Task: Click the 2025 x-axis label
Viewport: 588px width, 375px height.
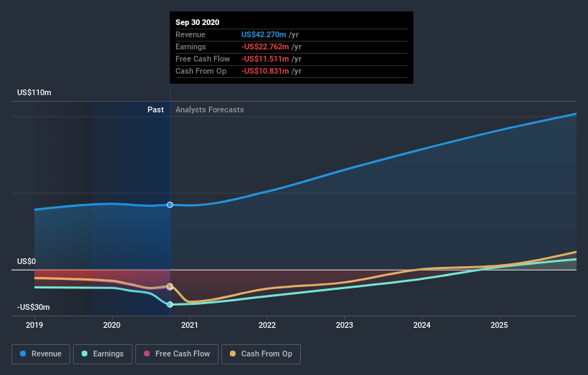Action: (499, 325)
